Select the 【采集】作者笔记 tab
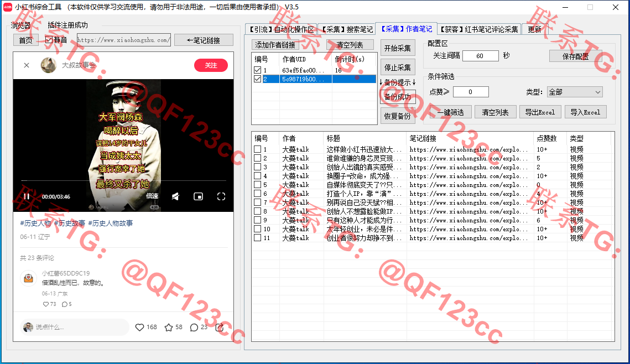The height and width of the screenshot is (364, 630). (406, 29)
